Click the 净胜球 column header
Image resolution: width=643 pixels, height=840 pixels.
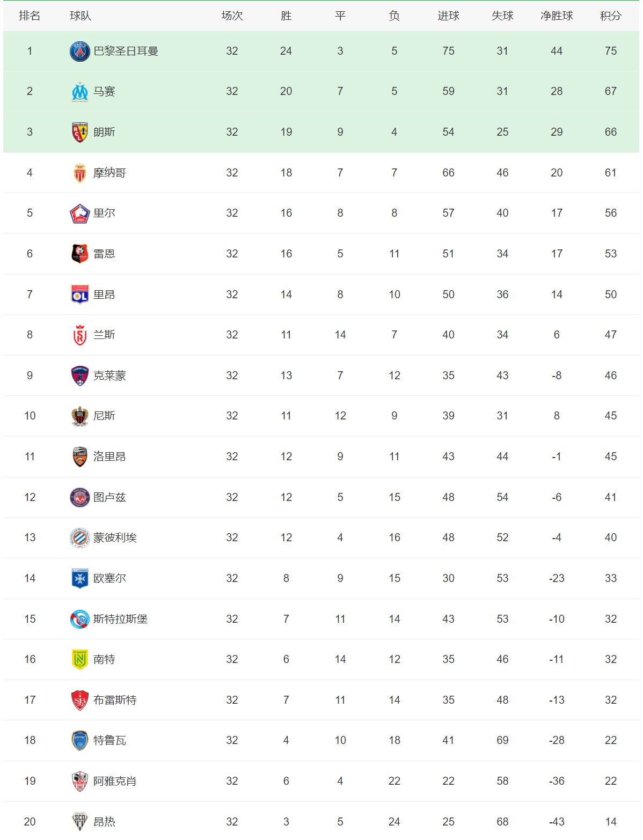(x=557, y=16)
